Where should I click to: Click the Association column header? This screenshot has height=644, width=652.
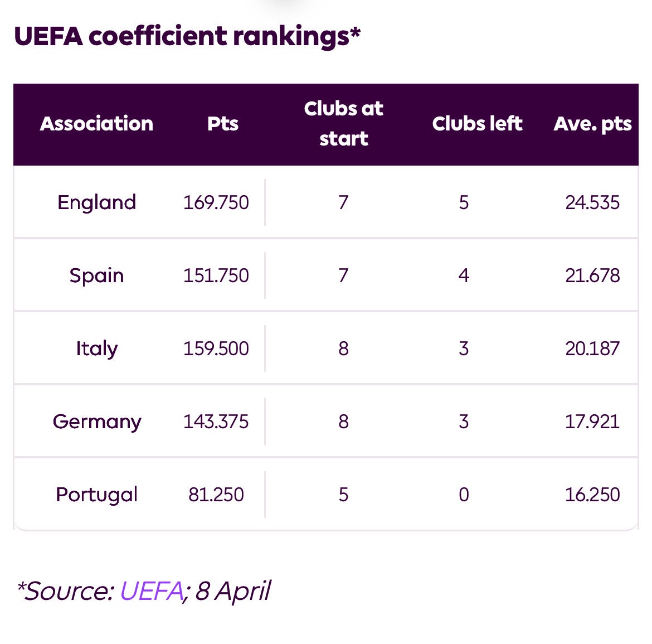[x=96, y=124]
